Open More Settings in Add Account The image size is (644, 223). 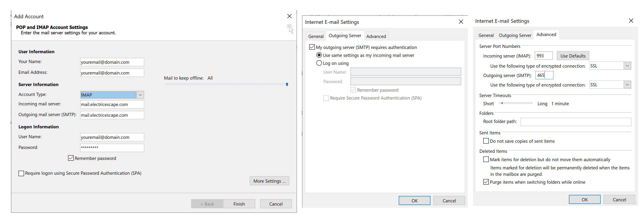pos(269,181)
